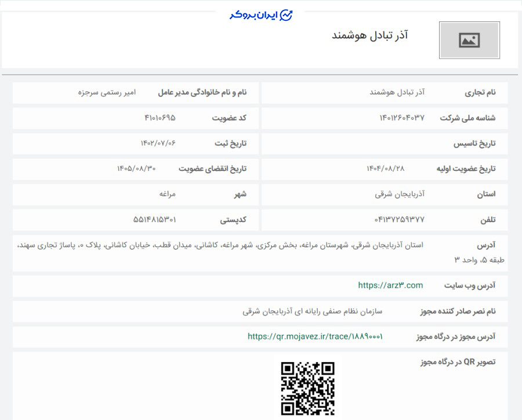
Task: Click the نام تجاری label
Action: click(x=480, y=93)
